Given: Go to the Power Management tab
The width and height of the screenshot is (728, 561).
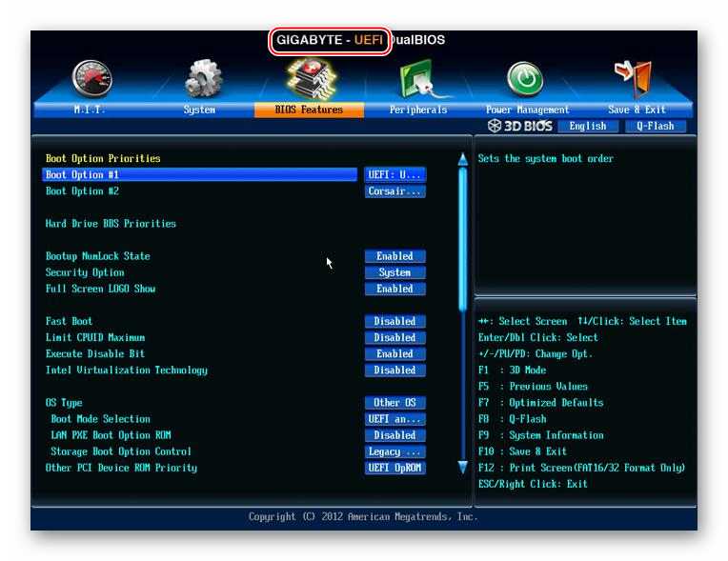Looking at the screenshot, I should (x=527, y=110).
